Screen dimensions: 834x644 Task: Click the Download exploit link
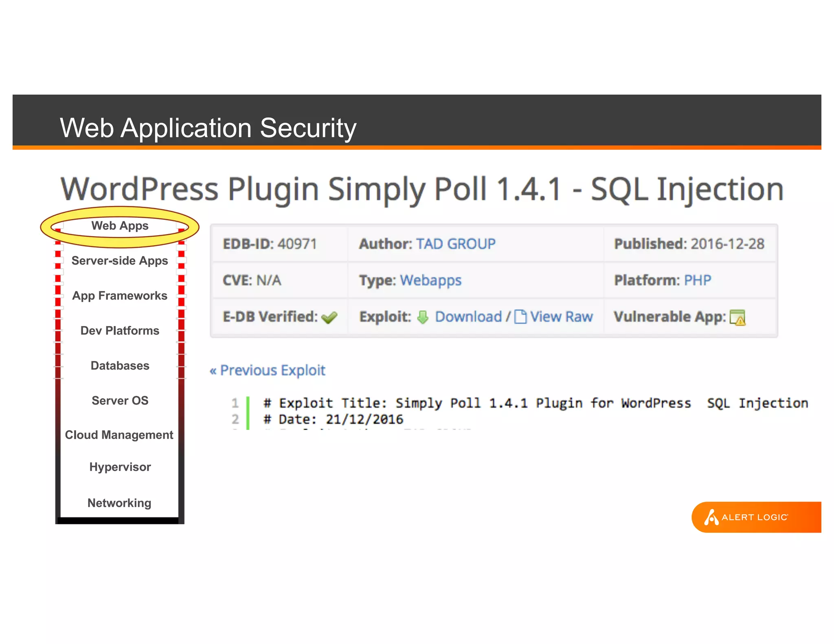coord(468,317)
